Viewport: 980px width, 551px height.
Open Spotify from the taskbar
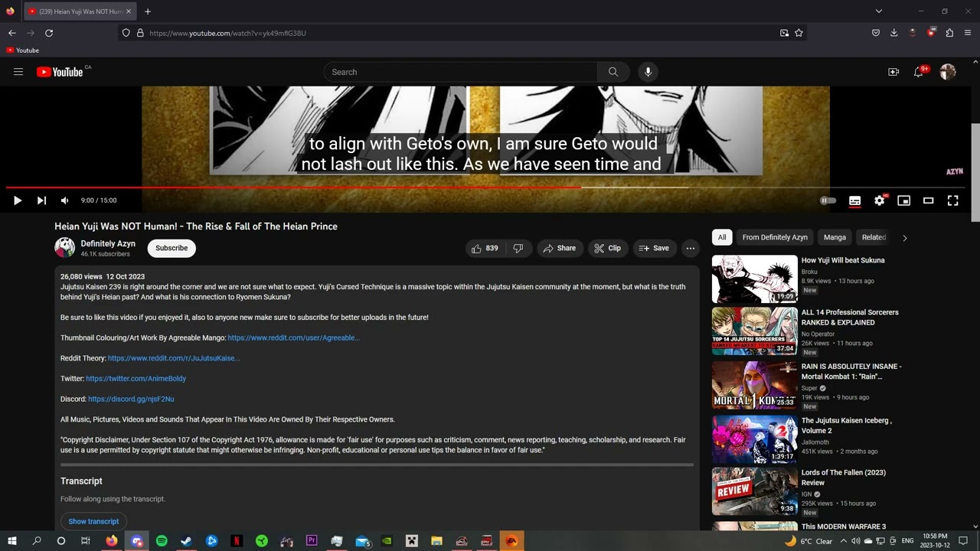(162, 541)
